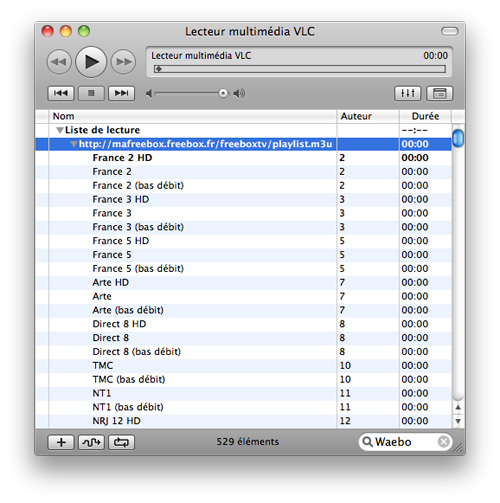
Task: Click the --:-- duration of Liste de lecture
Action: [x=415, y=130]
